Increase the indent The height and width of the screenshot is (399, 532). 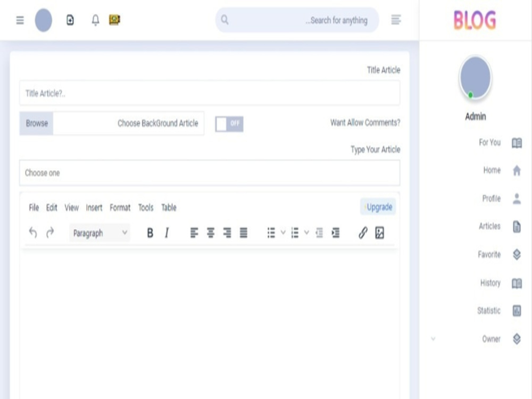336,233
